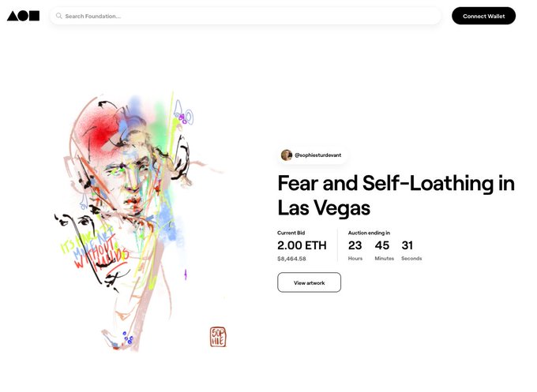Click the triangle shape of the logo
537x392 pixels.
point(13,16)
